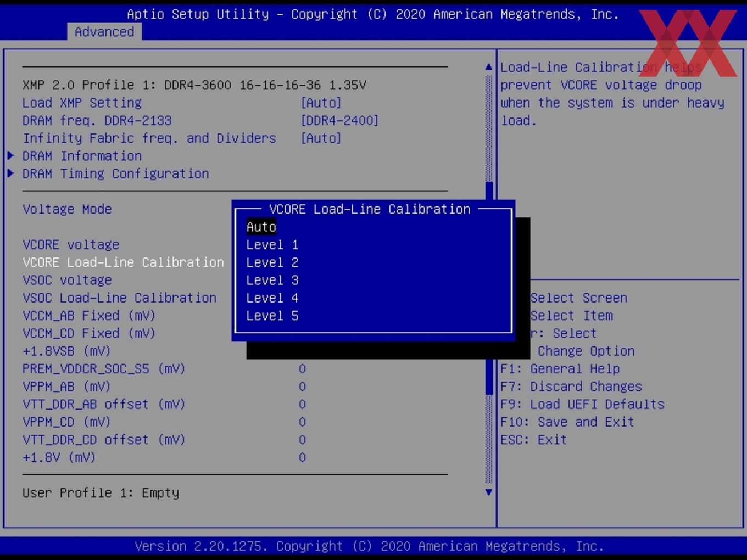Screen dimensions: 747x560
Task: Open the Advanced tab
Action: point(104,32)
